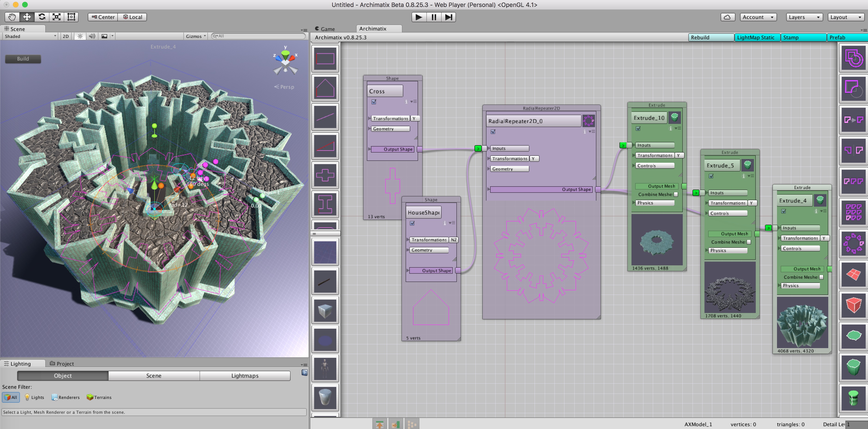This screenshot has width=868, height=429.
Task: Open the Layers dropdown
Action: click(804, 17)
